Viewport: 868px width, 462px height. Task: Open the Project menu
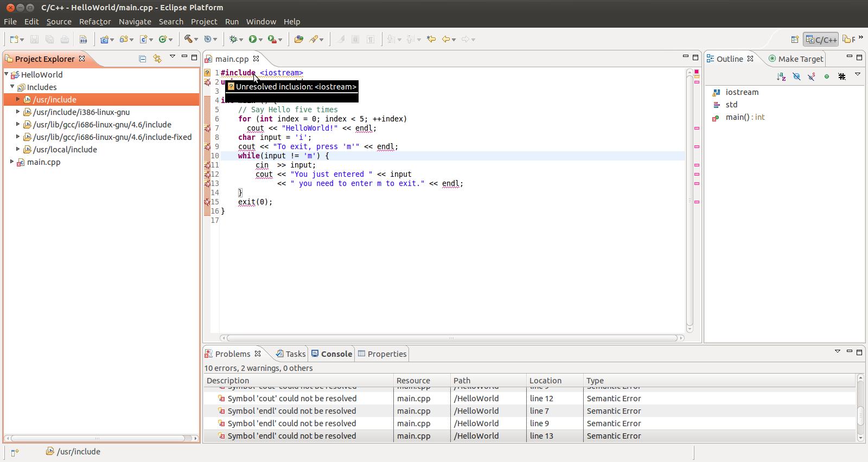204,22
